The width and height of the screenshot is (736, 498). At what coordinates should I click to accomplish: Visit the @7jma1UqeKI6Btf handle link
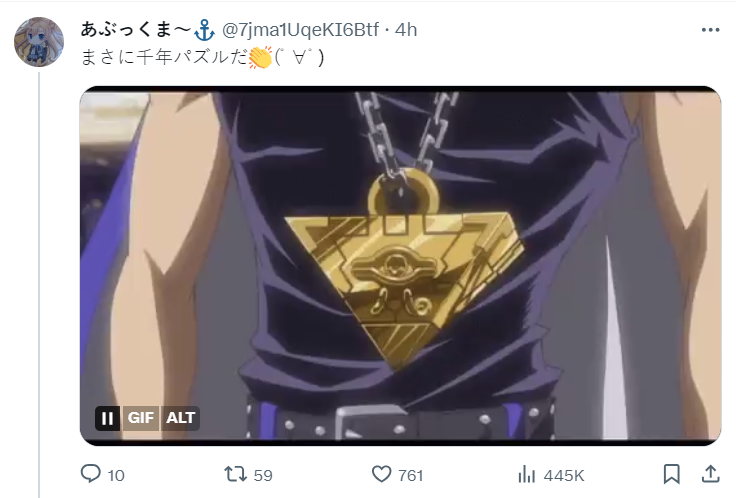[300, 30]
